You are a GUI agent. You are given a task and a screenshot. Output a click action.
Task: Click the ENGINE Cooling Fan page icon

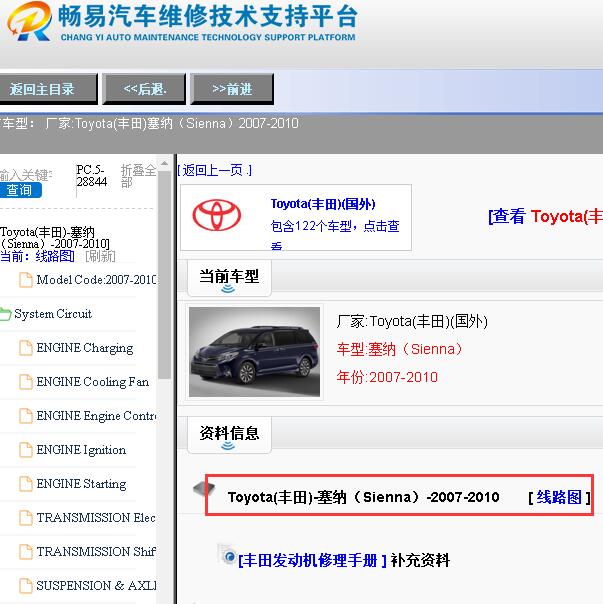pyautogui.click(x=25, y=382)
